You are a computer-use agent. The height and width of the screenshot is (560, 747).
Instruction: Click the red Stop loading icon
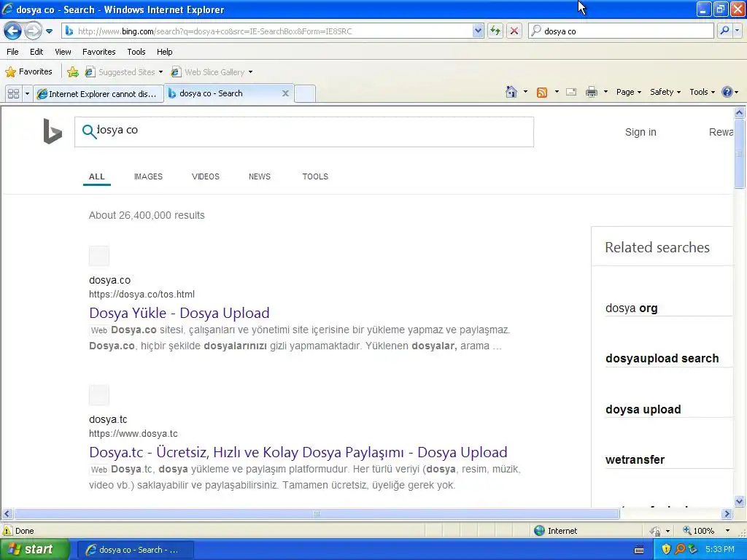click(x=514, y=31)
